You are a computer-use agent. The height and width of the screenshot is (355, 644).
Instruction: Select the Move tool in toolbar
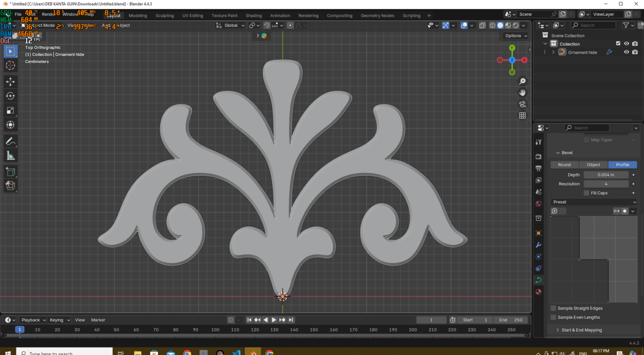(10, 81)
